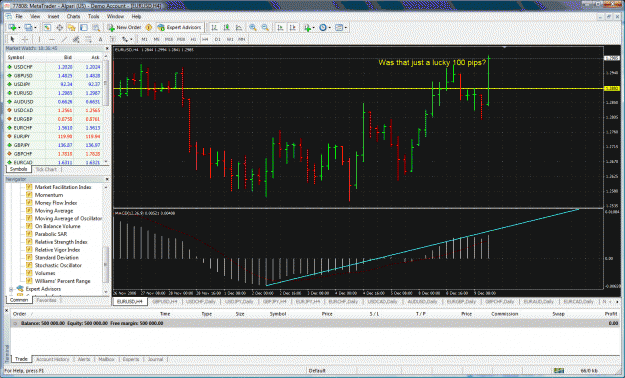Select the crosshair tool

[25, 39]
